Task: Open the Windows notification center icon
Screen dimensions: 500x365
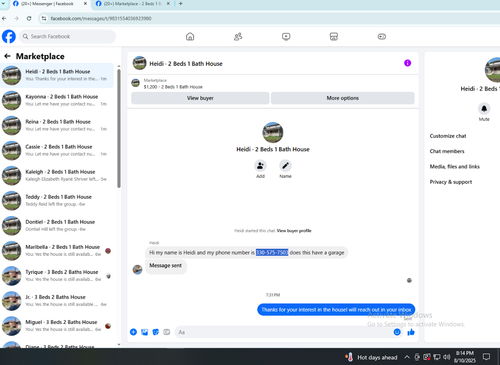Action: coord(486,357)
